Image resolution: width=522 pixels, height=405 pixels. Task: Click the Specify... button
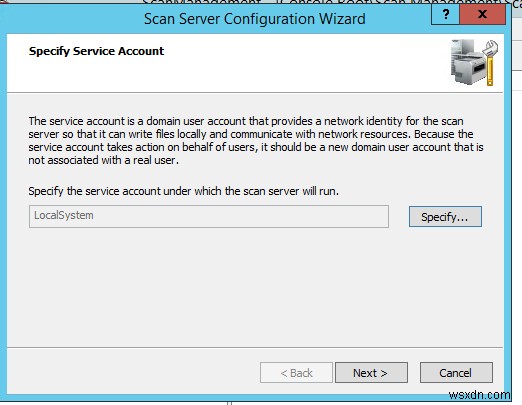[445, 217]
